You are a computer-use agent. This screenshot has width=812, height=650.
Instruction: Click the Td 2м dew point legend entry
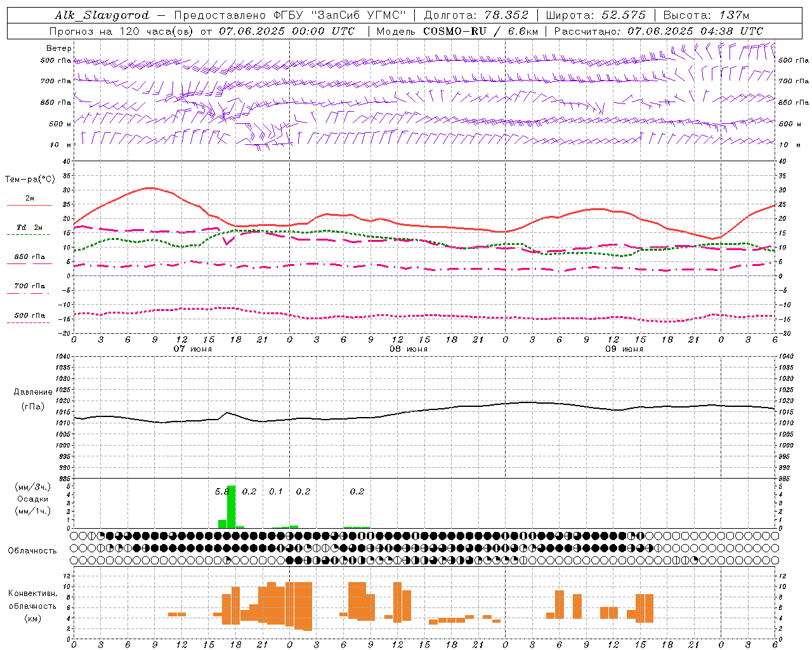click(x=30, y=227)
